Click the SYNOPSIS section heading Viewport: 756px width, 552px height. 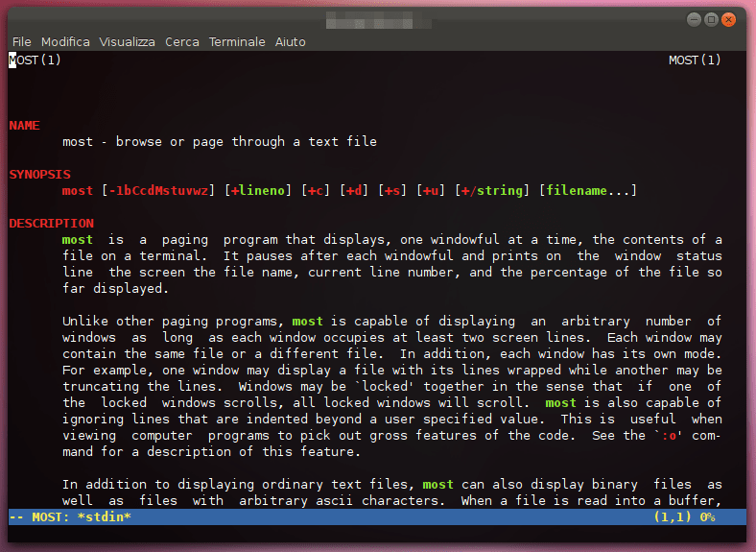click(x=40, y=174)
